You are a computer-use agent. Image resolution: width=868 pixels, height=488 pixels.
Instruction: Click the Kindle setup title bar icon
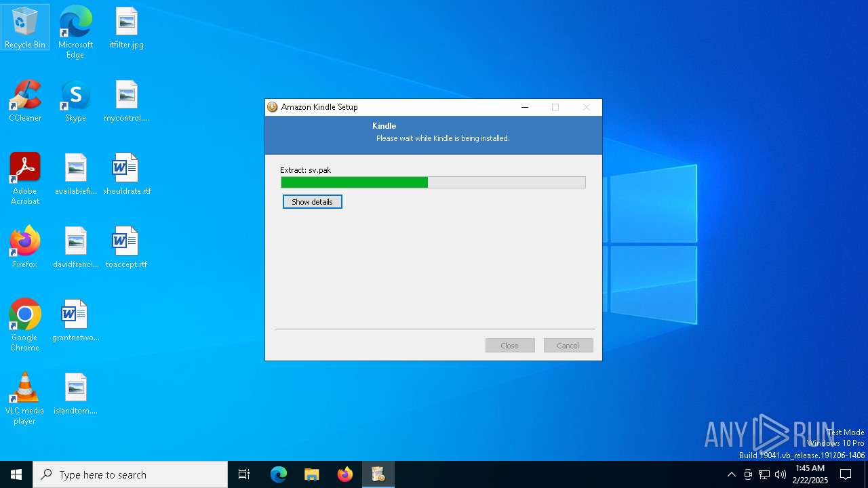pyautogui.click(x=273, y=107)
